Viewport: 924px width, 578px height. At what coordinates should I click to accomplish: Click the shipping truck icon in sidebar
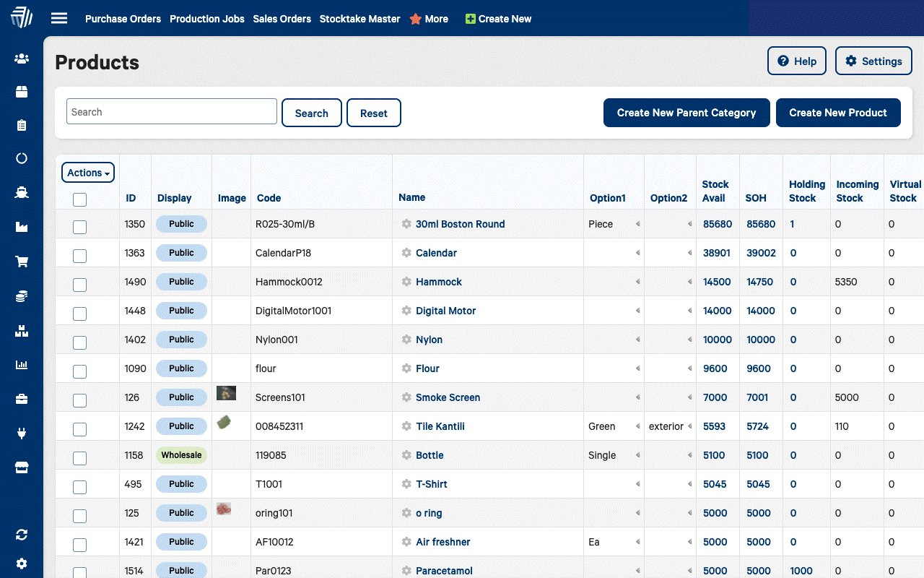pos(21,192)
